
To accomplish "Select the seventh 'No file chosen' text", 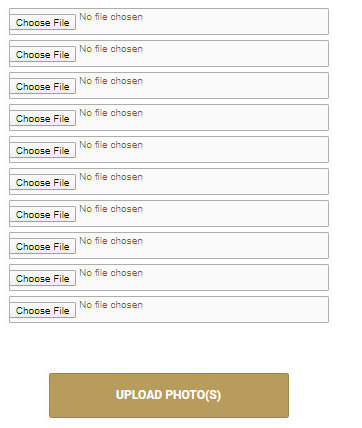I will click(x=111, y=209).
